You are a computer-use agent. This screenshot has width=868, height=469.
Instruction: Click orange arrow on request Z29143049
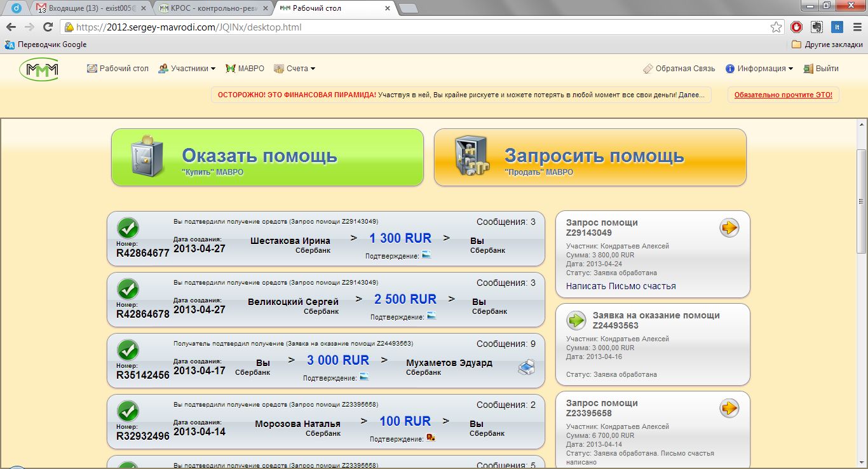point(729,228)
